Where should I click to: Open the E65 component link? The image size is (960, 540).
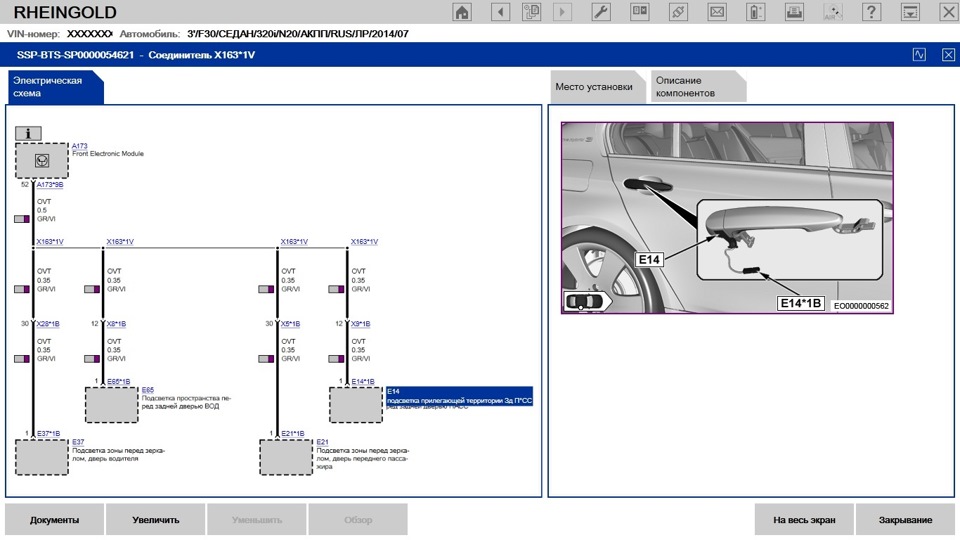(x=148, y=390)
